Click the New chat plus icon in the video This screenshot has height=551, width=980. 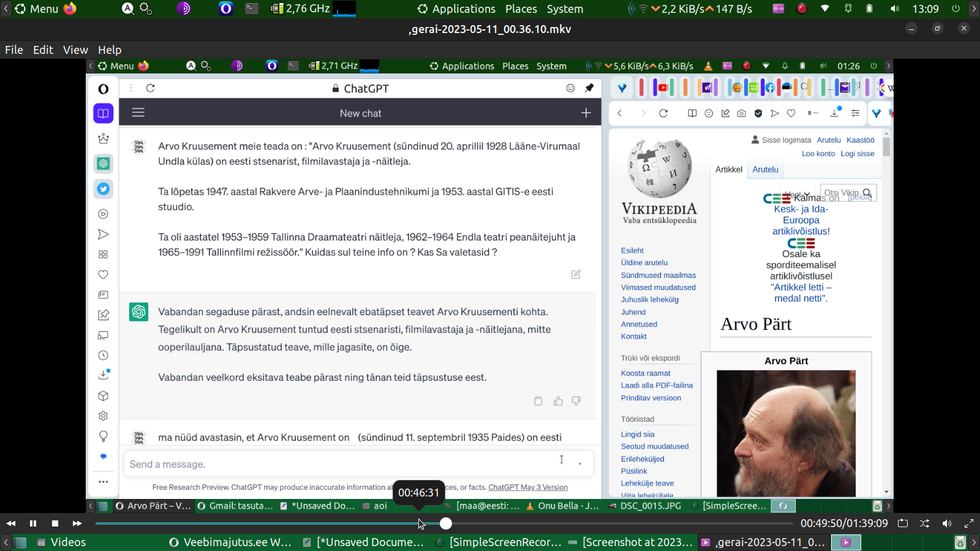586,113
